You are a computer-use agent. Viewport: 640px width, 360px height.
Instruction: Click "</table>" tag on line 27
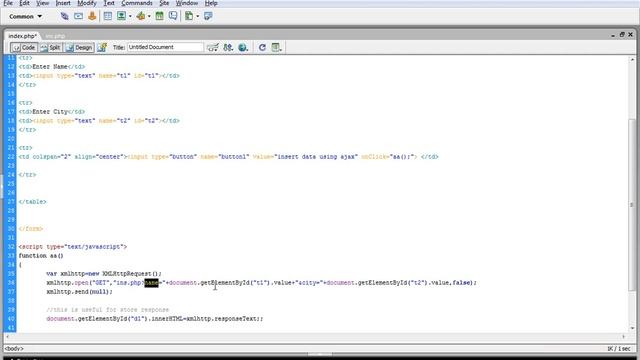click(32, 202)
